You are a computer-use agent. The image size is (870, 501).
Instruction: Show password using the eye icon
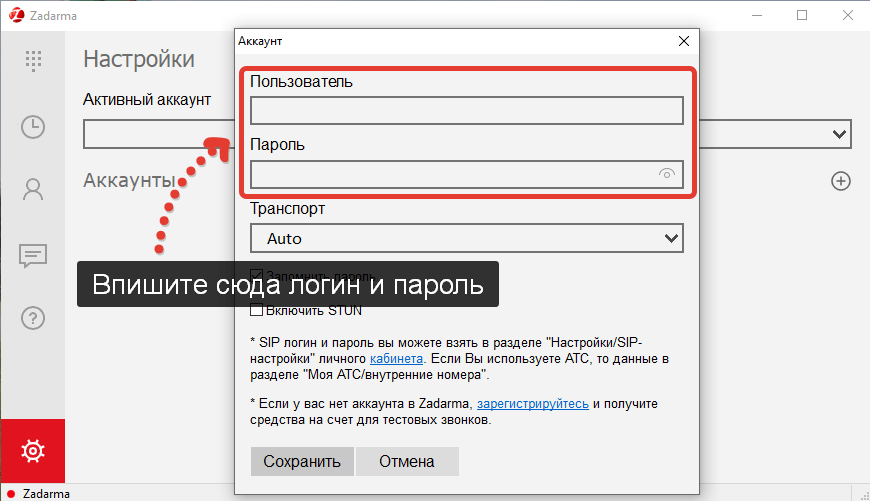(667, 175)
